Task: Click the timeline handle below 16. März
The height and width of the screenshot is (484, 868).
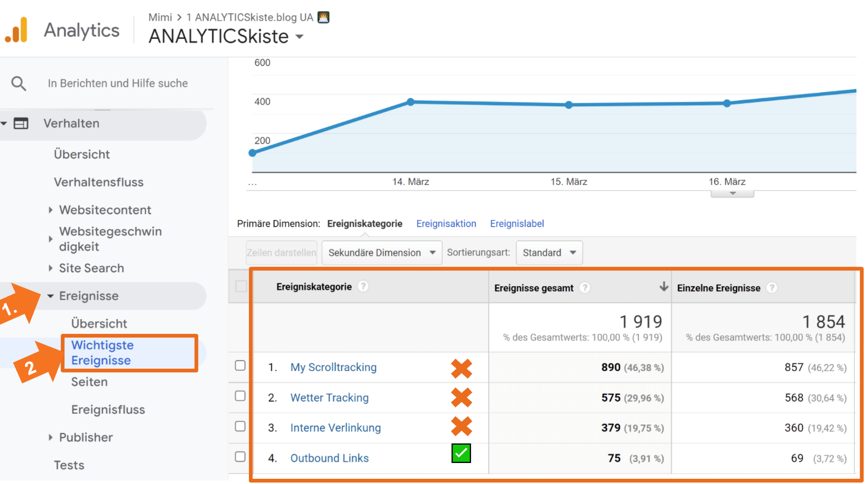Action: (732, 194)
